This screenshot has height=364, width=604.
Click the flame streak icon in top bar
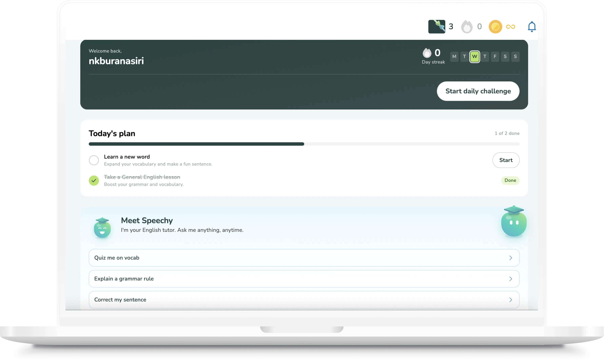tap(466, 27)
